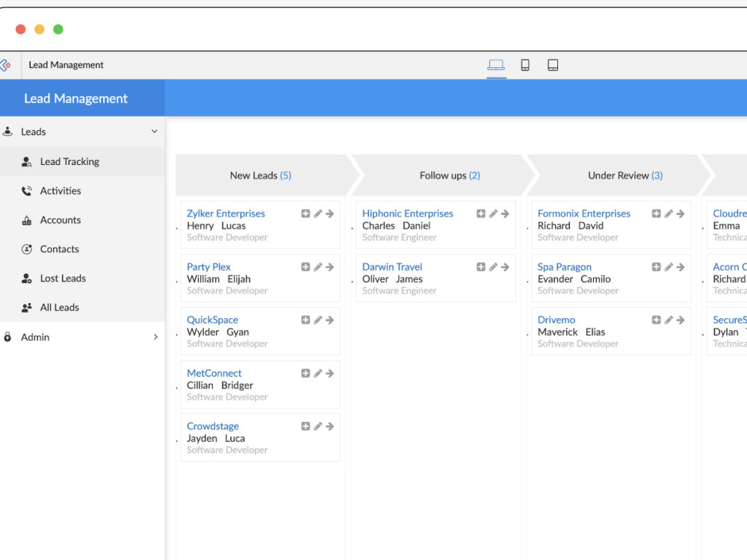Image resolution: width=747 pixels, height=560 pixels.
Task: Open the Darwin Travel lead link
Action: click(392, 267)
